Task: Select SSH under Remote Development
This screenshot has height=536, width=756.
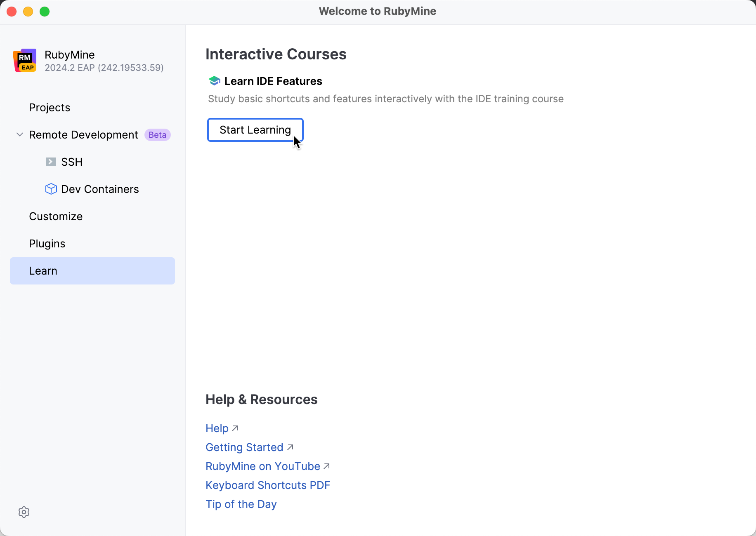Action: (72, 162)
